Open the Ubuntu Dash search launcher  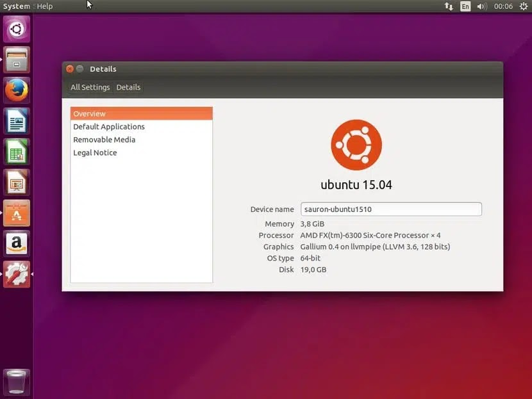(x=17, y=29)
